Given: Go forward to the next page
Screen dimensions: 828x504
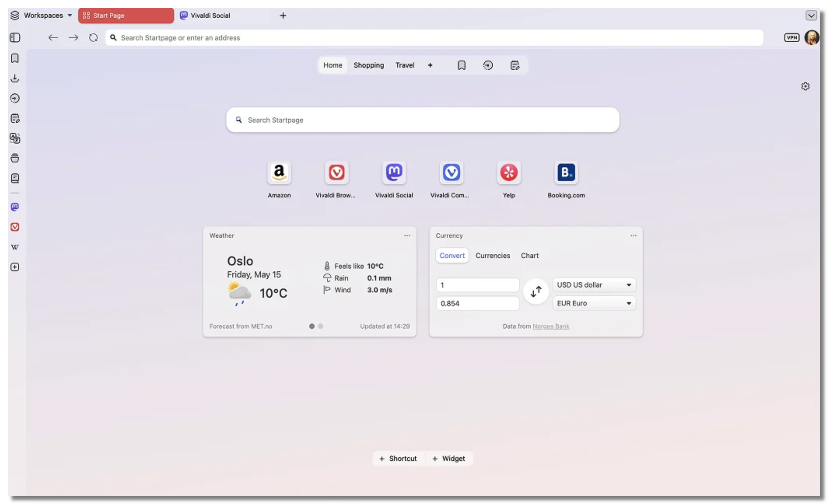Looking at the screenshot, I should coord(73,38).
